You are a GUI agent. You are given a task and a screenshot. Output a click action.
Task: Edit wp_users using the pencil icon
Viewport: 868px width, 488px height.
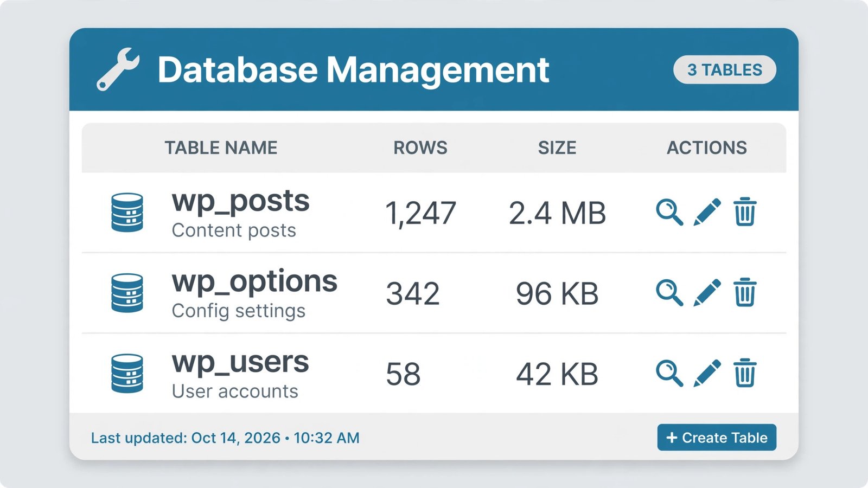pos(707,373)
